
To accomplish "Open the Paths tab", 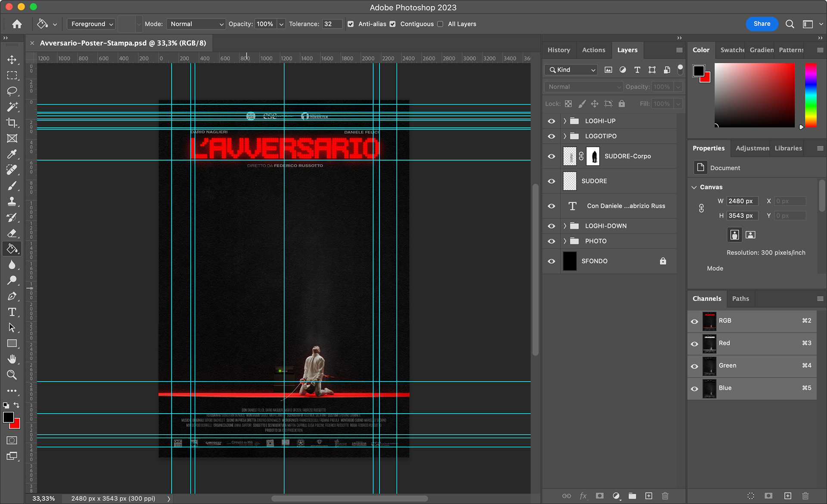I will coord(740,299).
